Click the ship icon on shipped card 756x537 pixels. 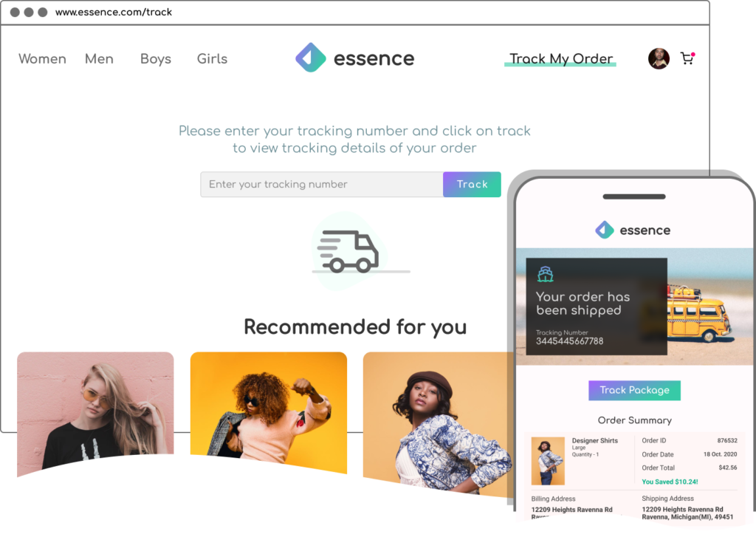coord(546,274)
